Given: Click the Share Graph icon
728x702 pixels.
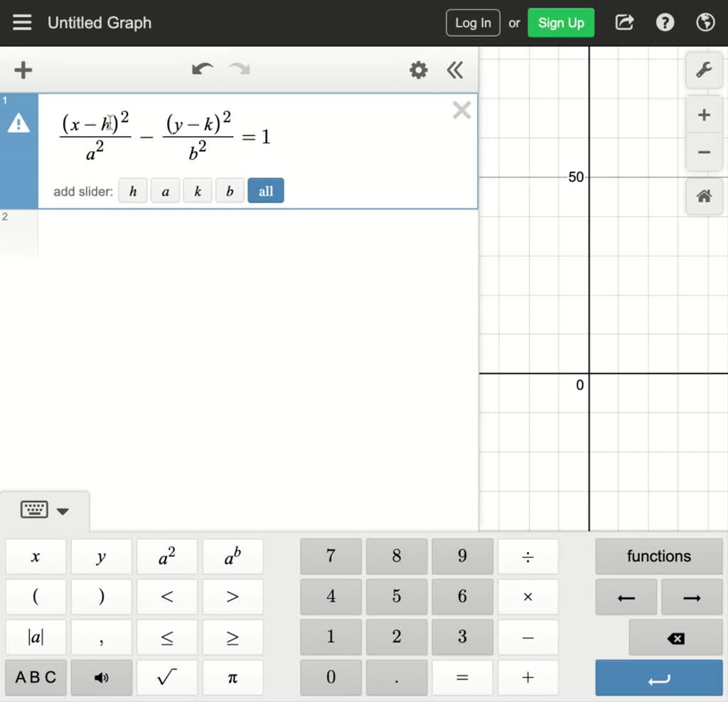Looking at the screenshot, I should (x=624, y=23).
